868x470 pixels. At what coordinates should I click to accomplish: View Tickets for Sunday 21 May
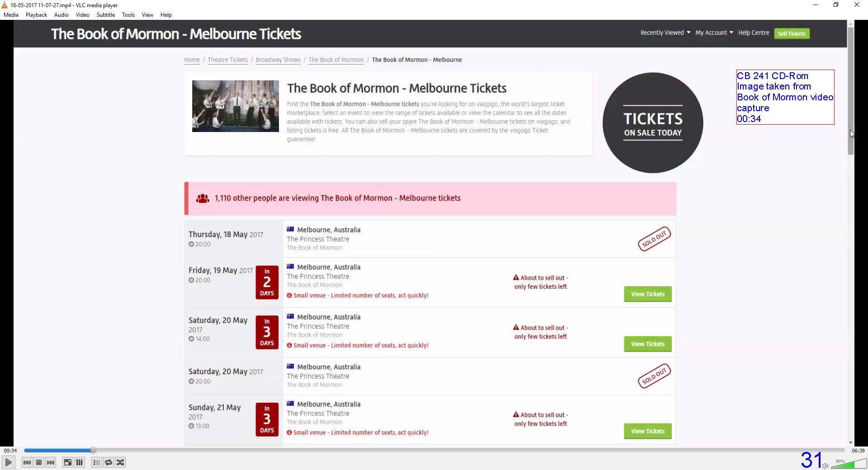pos(647,431)
